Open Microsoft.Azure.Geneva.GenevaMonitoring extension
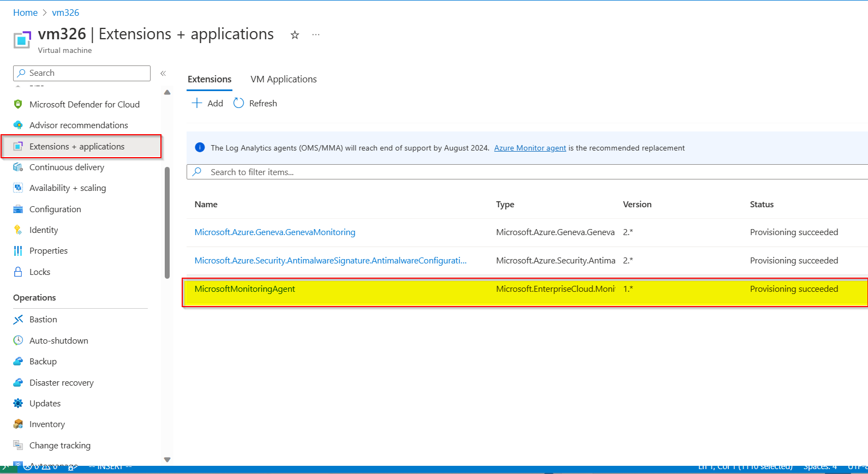 (x=275, y=232)
